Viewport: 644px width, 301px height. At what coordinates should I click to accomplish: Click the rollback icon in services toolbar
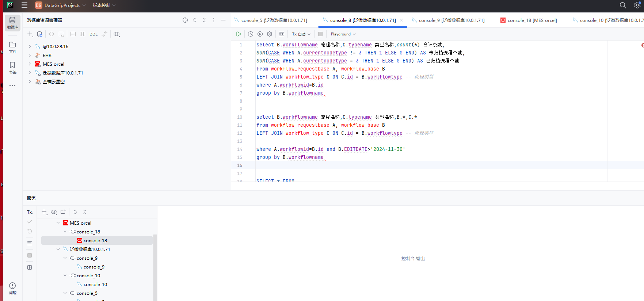pos(30,231)
